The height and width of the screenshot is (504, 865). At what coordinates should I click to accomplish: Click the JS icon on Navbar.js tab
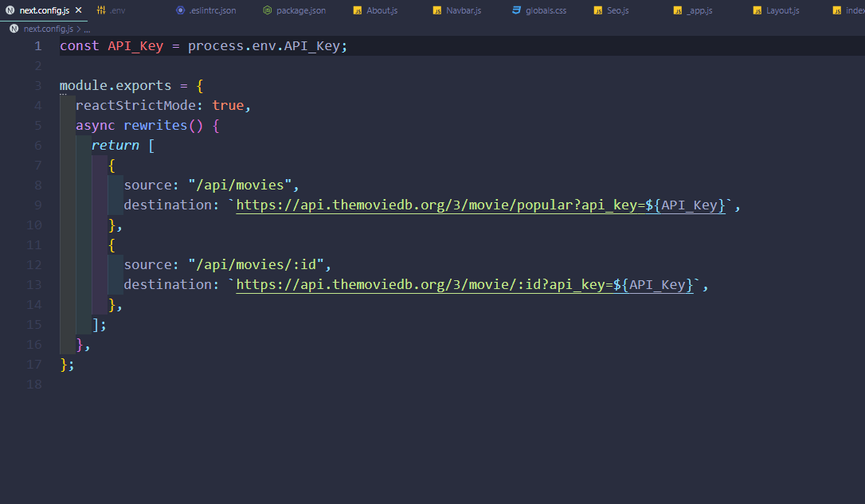(x=437, y=10)
